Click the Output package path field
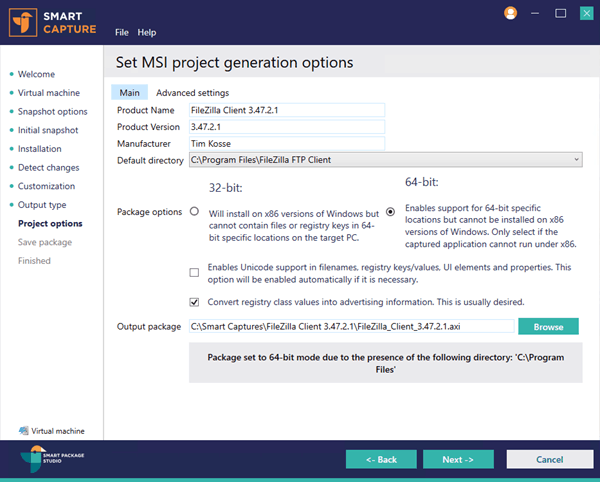The image size is (600, 482). 351,326
